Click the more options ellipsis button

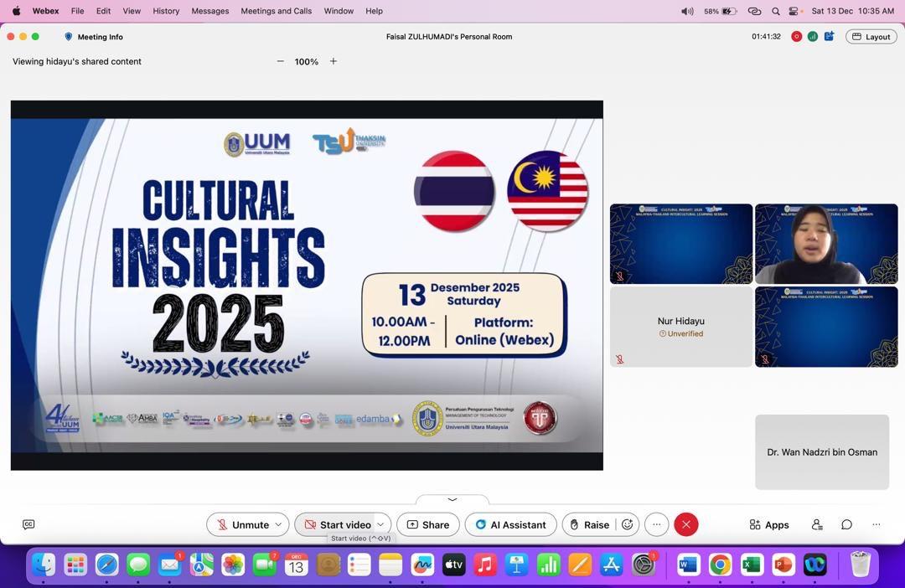point(656,524)
